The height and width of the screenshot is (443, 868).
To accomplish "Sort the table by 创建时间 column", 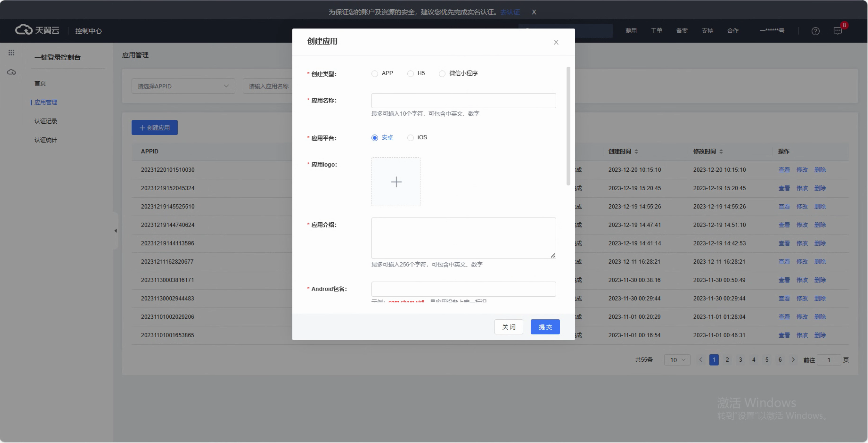I will tap(636, 152).
